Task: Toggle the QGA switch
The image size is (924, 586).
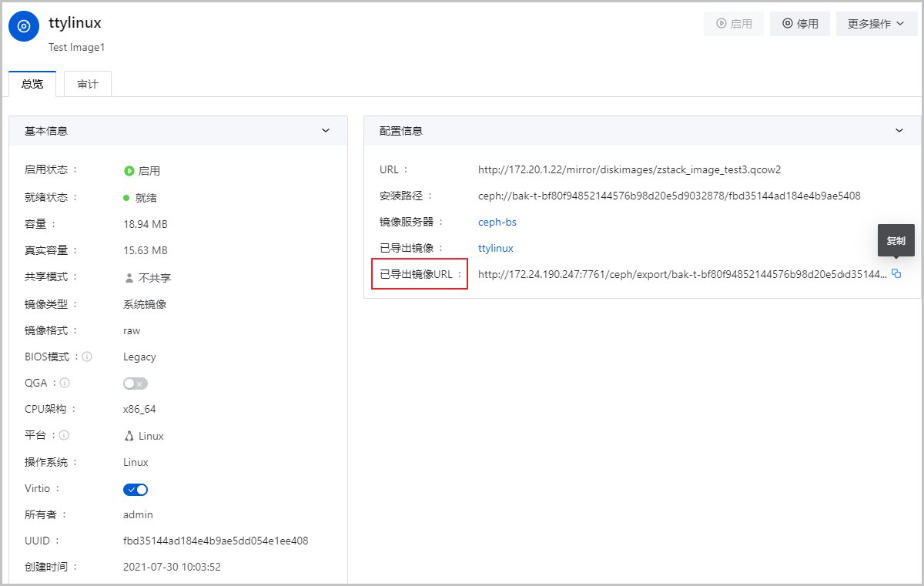Action: point(136,383)
